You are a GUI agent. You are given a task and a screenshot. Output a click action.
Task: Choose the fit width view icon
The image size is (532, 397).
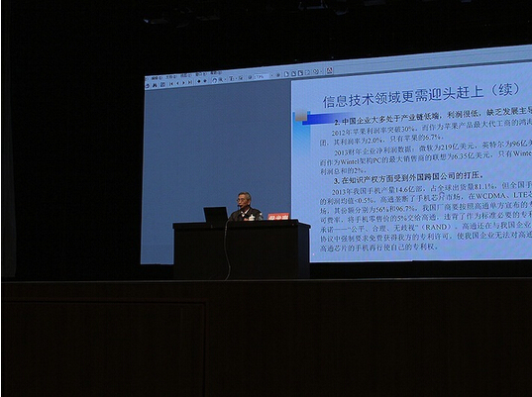point(300,73)
